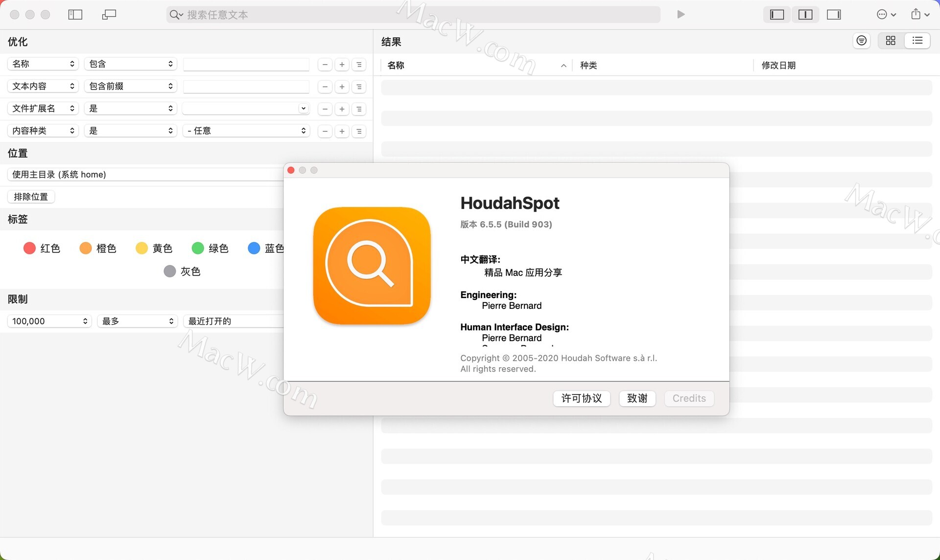
Task: Open the 任意 content kind dropdown
Action: pos(246,131)
